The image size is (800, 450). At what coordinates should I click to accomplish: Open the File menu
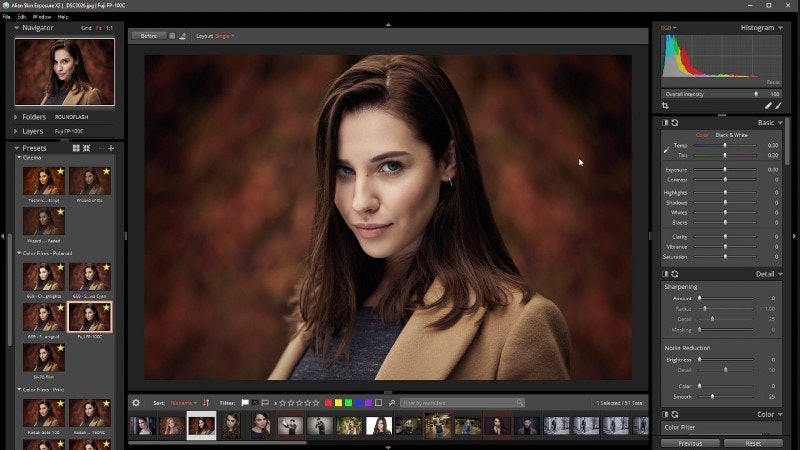pyautogui.click(x=7, y=16)
